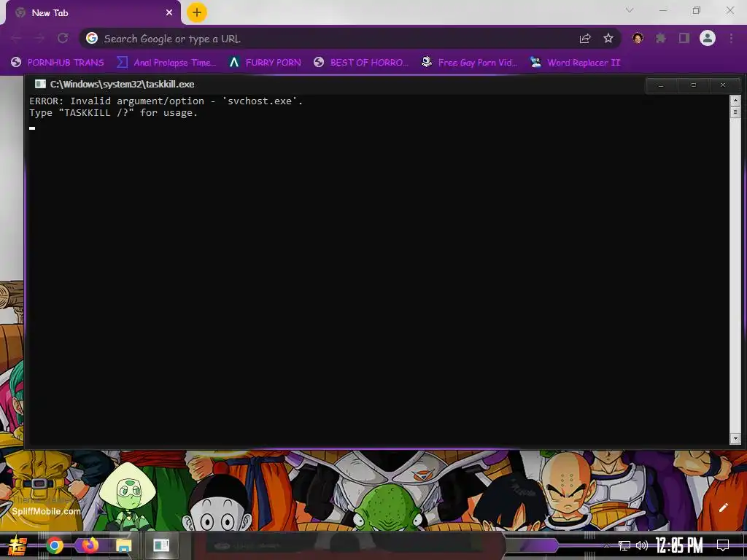Open a new tab with the plus button
Screen dimensions: 747x560
click(x=197, y=12)
